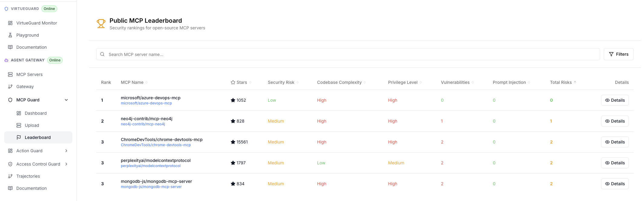
Task: Click the Playground flask icon
Action: pos(10,35)
